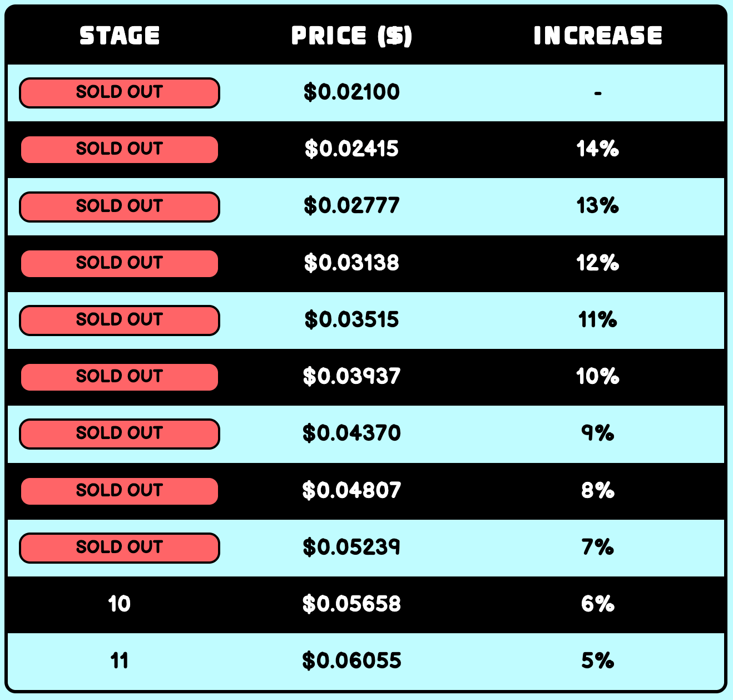Click the $0.02100 starting price
This screenshot has width=733, height=700.
pyautogui.click(x=351, y=92)
